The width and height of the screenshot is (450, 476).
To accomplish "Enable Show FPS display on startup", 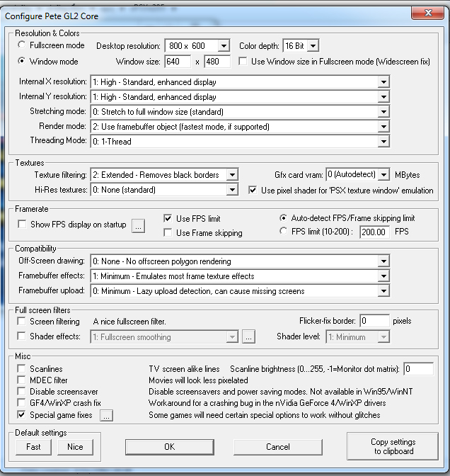I will (x=22, y=225).
